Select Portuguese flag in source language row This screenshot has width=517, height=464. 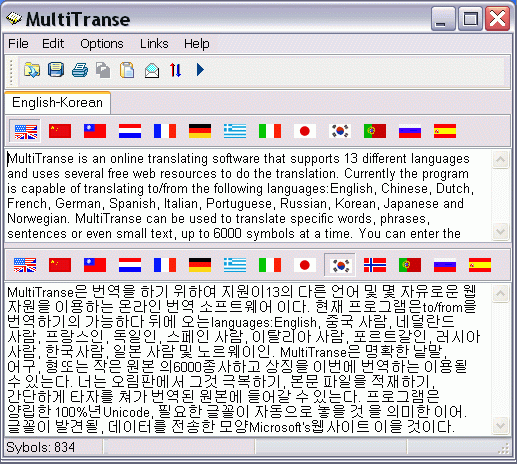[x=375, y=131]
